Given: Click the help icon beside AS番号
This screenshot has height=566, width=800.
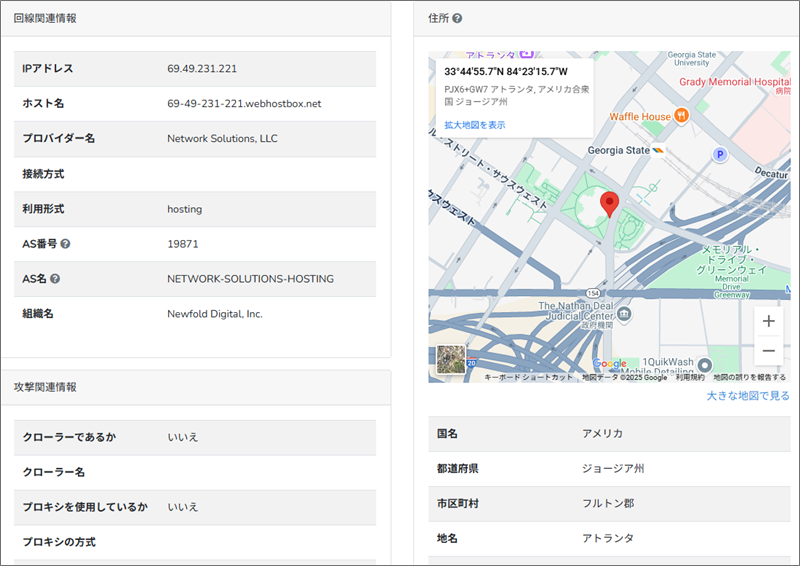Looking at the screenshot, I should click(x=65, y=244).
